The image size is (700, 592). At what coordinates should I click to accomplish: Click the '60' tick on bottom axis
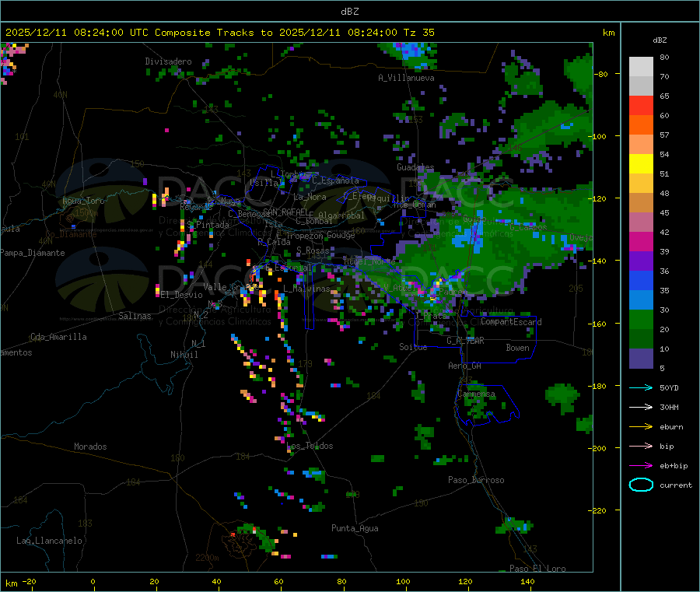(278, 581)
